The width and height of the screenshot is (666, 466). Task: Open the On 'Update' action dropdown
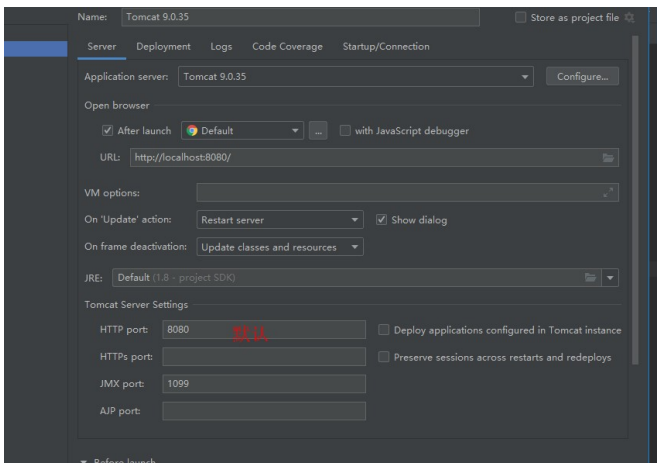pyautogui.click(x=280, y=220)
